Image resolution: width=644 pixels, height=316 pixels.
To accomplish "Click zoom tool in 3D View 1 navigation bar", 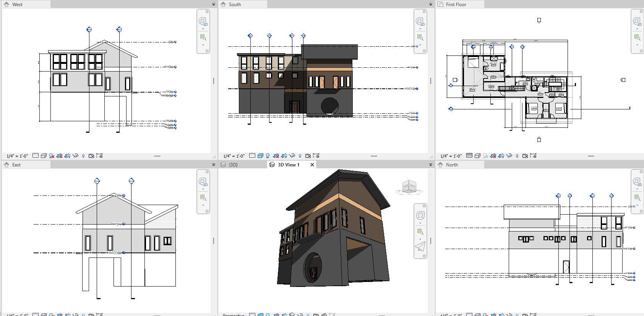I will tap(420, 232).
